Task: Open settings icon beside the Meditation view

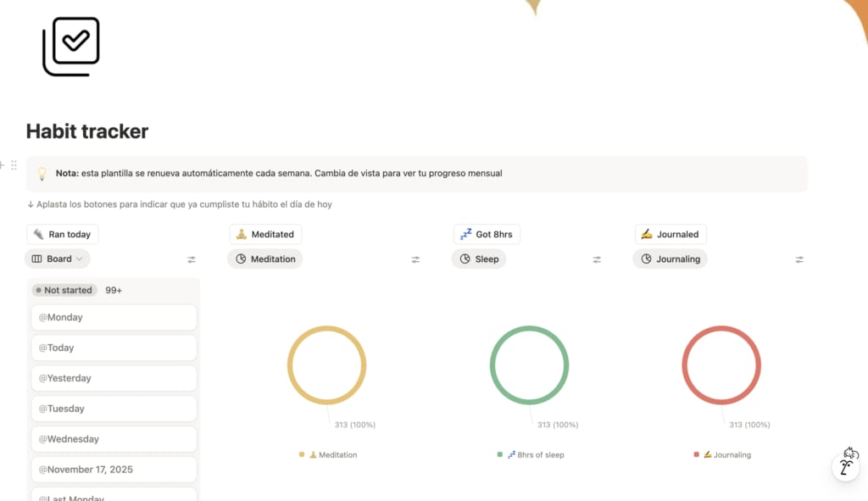Action: [x=415, y=259]
